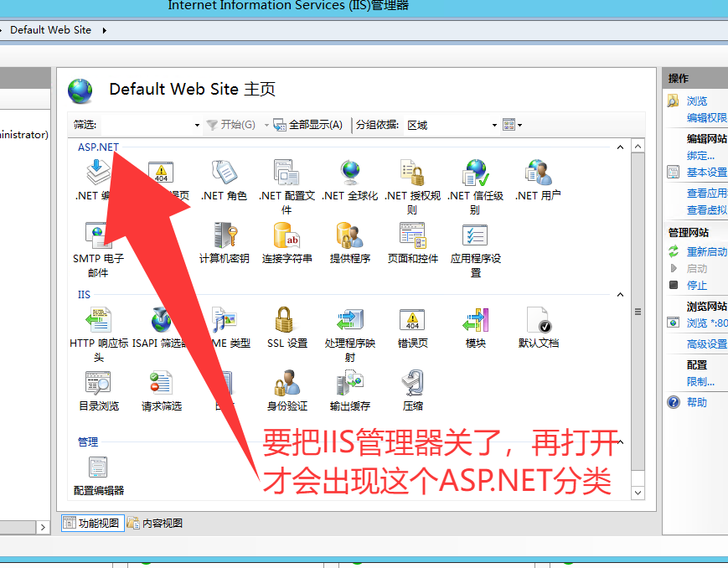Open the .NET 编译 feature
This screenshot has height=568, width=728.
click(x=96, y=180)
